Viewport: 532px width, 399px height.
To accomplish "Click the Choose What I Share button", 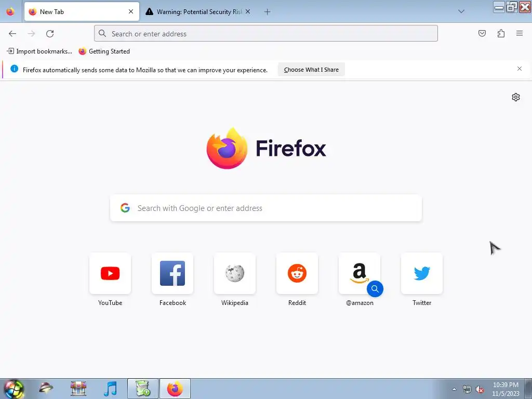I will point(311,70).
